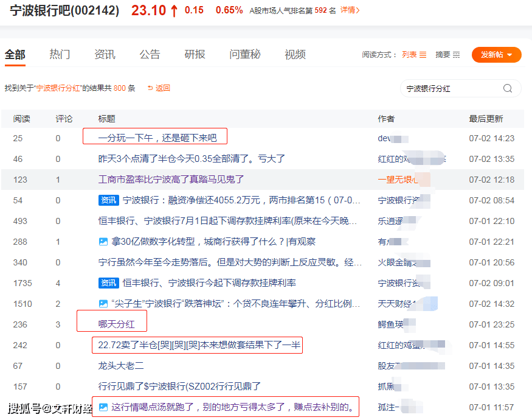Open post 22.72卖了半仓 本来想做套
The width and height of the screenshot is (532, 420).
199,345
